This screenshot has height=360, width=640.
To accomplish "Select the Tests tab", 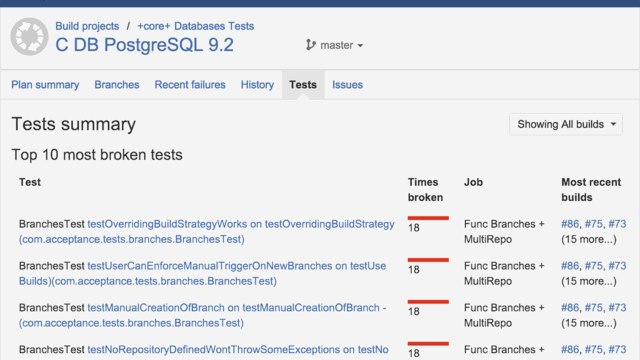I will point(303,84).
